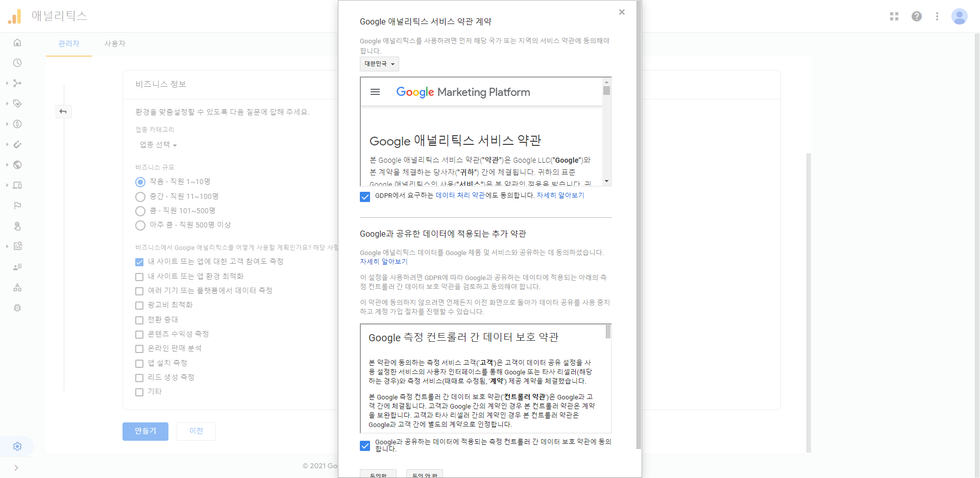Click the dialog's main vertical scrollbar
The width and height of the screenshot is (980, 478).
click(x=639, y=224)
